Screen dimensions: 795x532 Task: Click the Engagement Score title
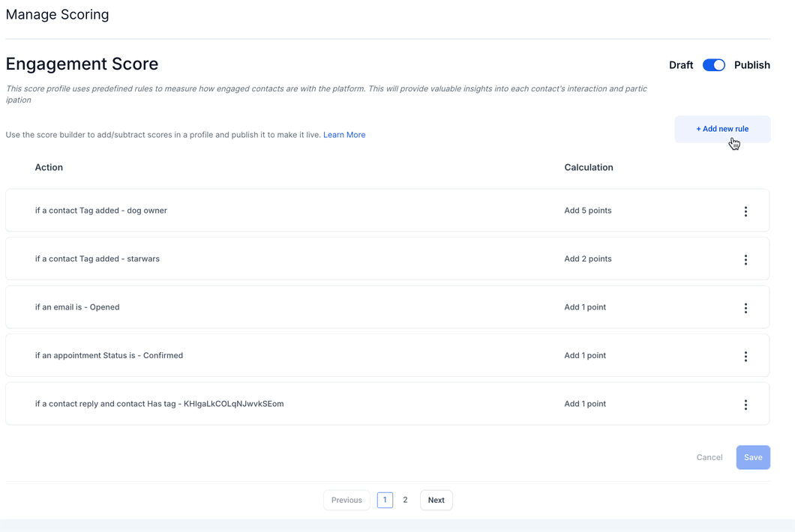[x=82, y=64]
